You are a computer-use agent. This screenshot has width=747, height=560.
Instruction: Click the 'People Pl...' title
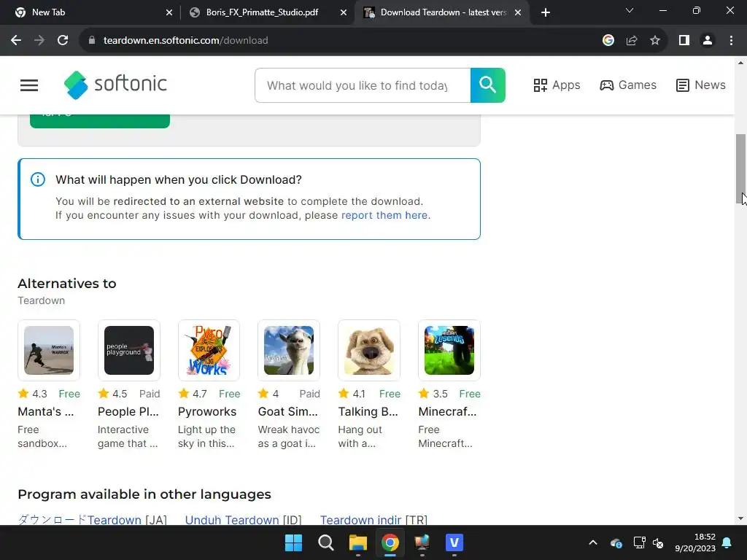coord(128,411)
